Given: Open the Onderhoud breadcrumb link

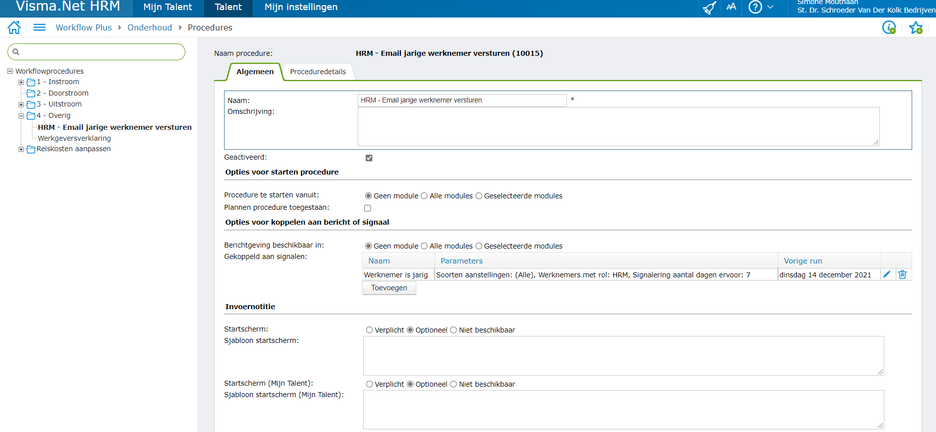Looking at the screenshot, I should click(x=149, y=28).
